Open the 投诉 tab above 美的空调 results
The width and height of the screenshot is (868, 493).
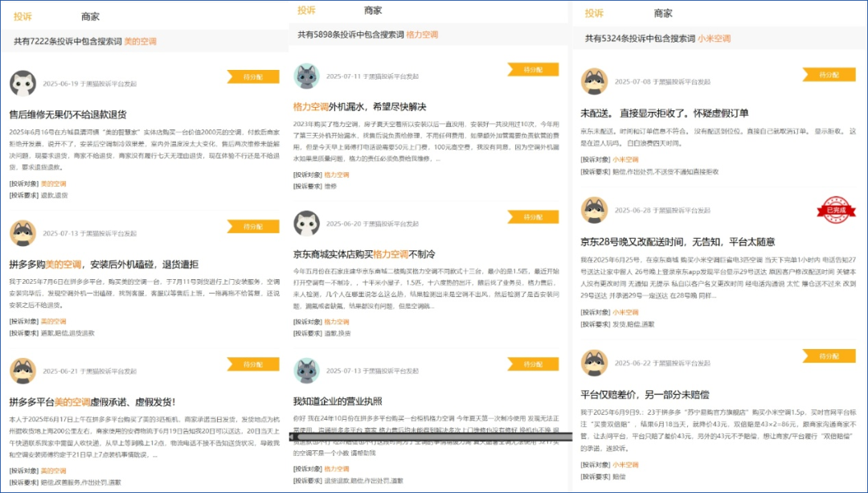[23, 17]
